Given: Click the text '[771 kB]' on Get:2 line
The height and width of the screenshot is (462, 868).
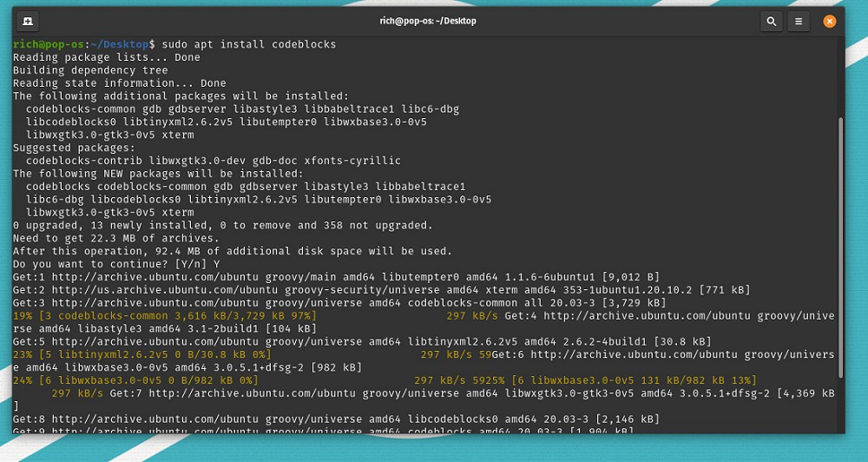Looking at the screenshot, I should click(x=725, y=290).
